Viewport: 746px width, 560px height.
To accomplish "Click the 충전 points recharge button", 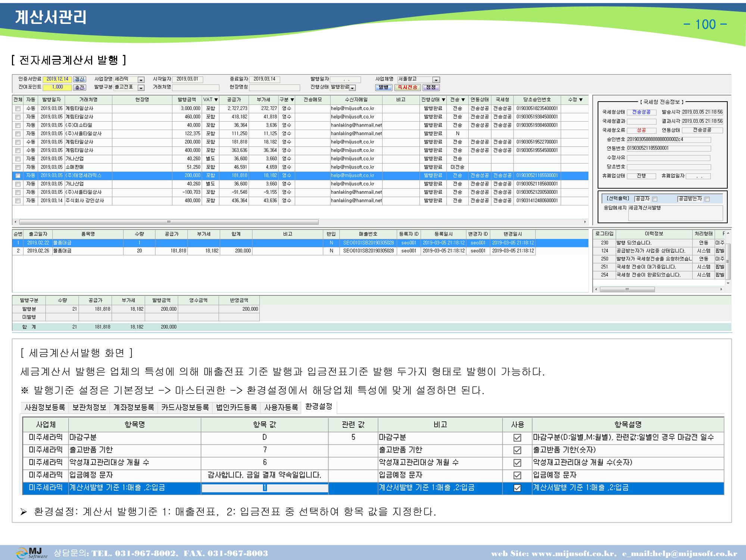I will pyautogui.click(x=79, y=87).
